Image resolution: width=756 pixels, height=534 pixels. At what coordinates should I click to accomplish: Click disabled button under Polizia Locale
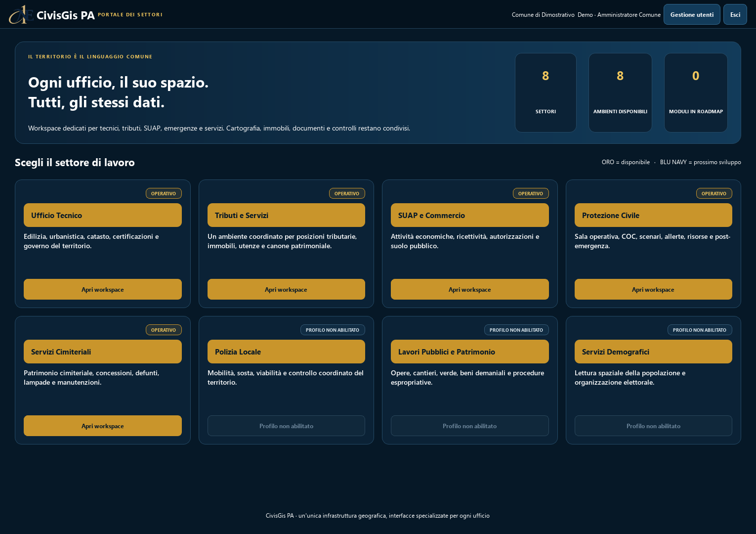coord(286,426)
